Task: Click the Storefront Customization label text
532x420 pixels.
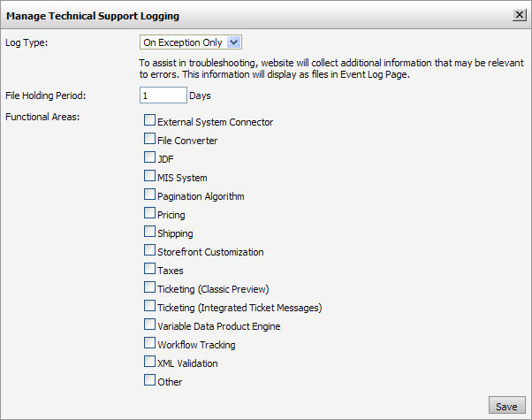Action: [210, 252]
